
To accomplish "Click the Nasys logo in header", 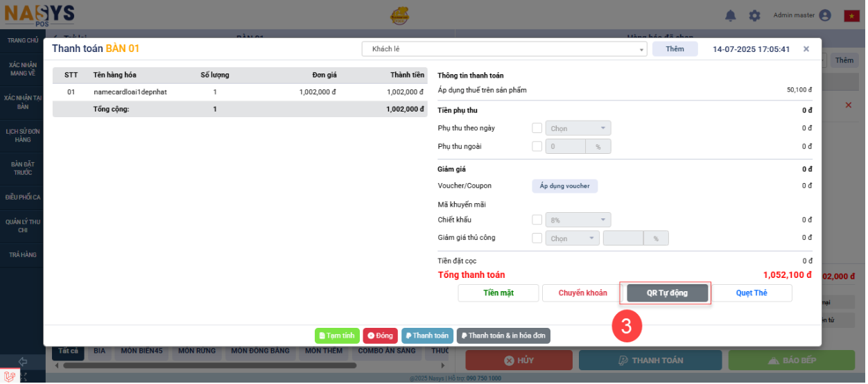I will click(x=40, y=15).
